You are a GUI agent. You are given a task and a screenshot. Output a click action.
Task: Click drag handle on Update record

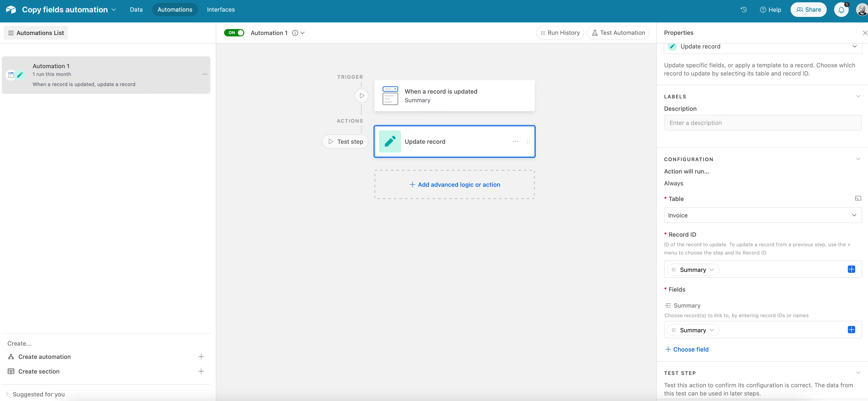point(528,141)
